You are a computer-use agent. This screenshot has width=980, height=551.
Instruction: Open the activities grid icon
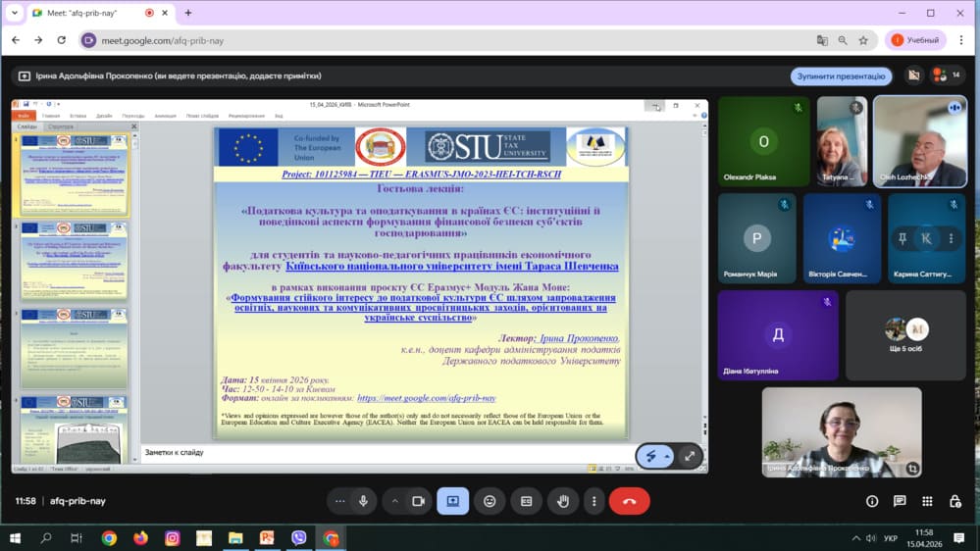[927, 501]
